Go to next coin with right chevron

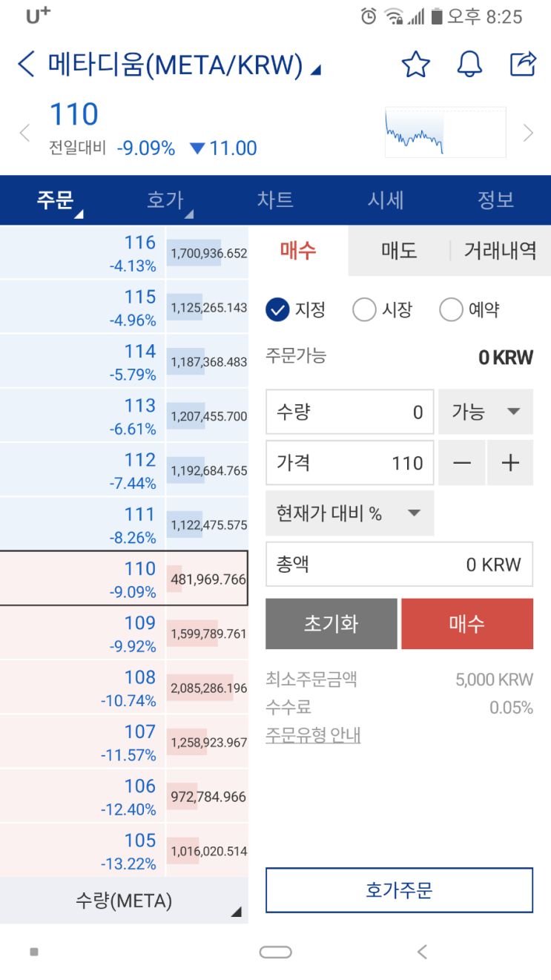pos(528,133)
